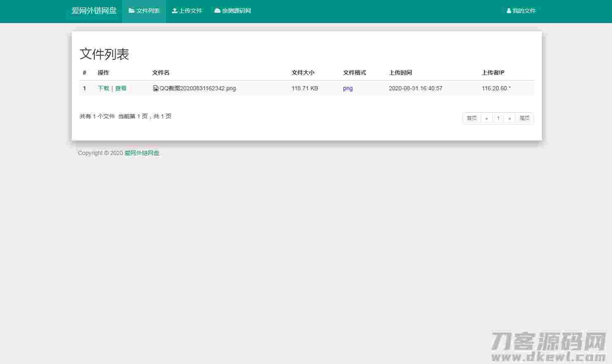
Task: Click the image file icon before the QQ screenshot filename
Action: 155,88
